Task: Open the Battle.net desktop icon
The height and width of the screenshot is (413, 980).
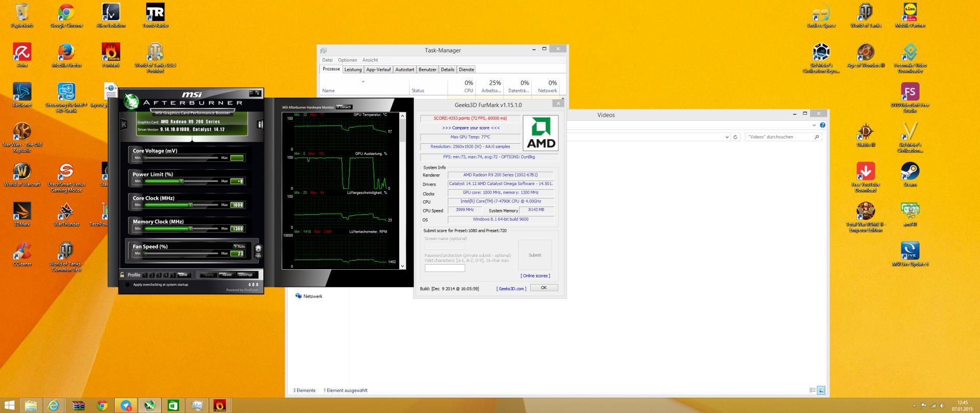Action: 22,95
